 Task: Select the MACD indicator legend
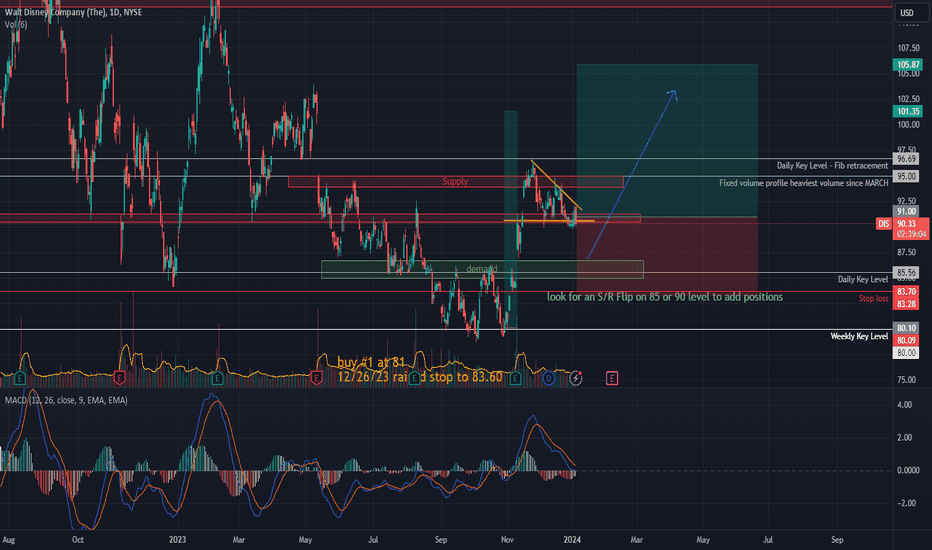pos(66,400)
